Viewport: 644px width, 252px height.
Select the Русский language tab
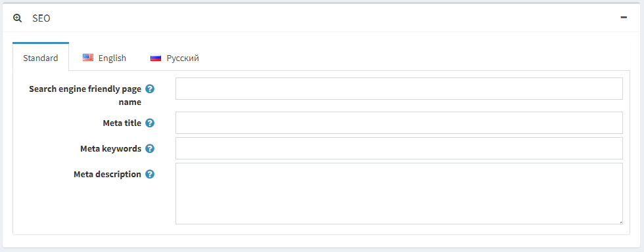click(x=175, y=58)
